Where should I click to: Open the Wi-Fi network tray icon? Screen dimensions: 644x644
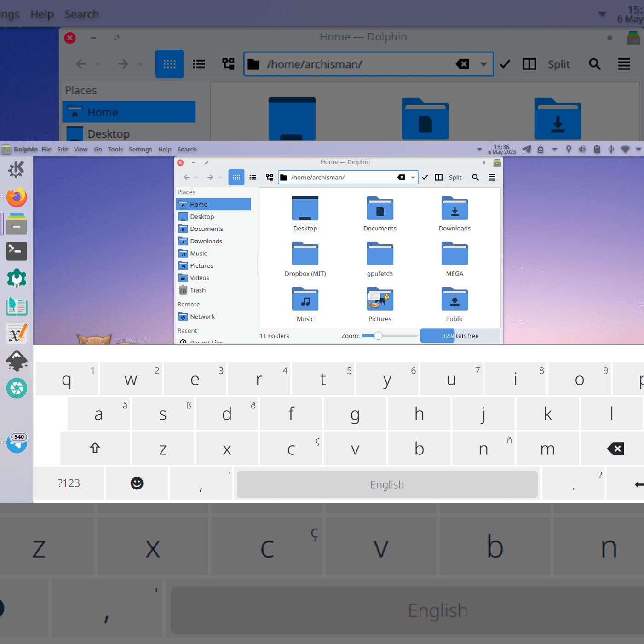coord(625,149)
